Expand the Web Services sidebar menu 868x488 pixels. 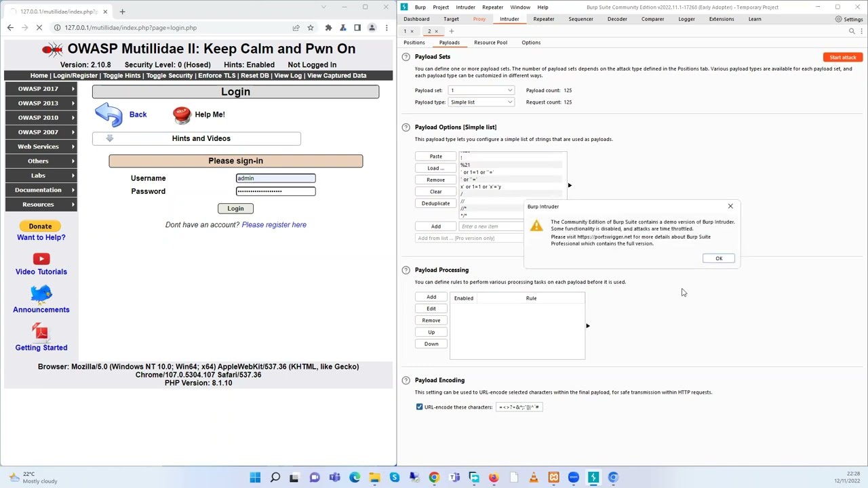pyautogui.click(x=41, y=146)
